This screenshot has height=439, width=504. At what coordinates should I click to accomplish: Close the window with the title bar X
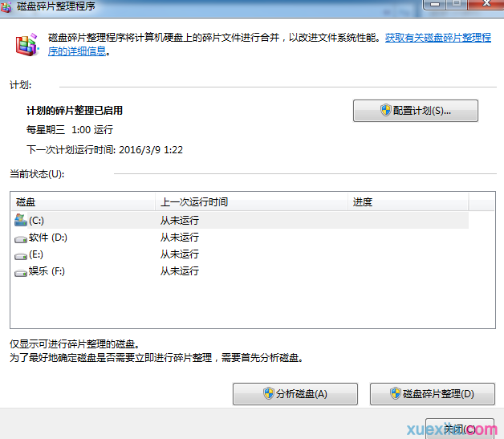[x=486, y=4]
